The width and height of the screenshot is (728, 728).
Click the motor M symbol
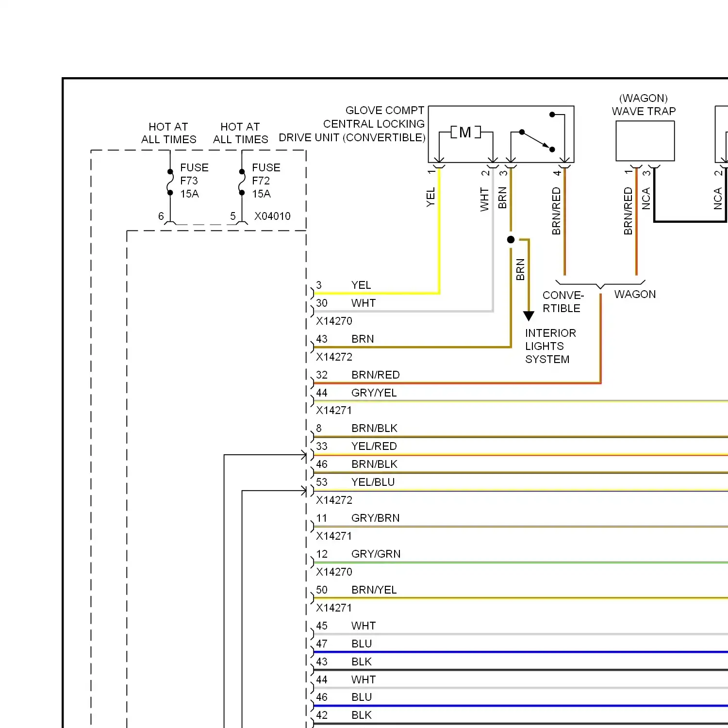click(x=465, y=132)
